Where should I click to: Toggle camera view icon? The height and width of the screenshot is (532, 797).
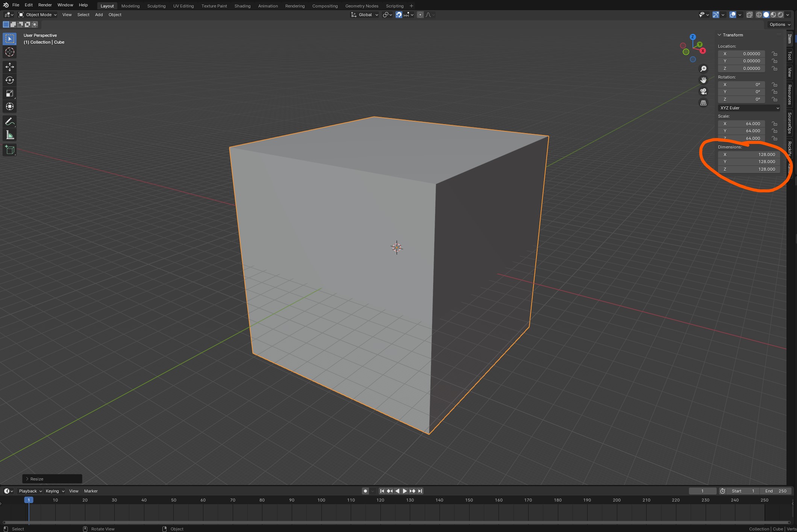pos(703,91)
